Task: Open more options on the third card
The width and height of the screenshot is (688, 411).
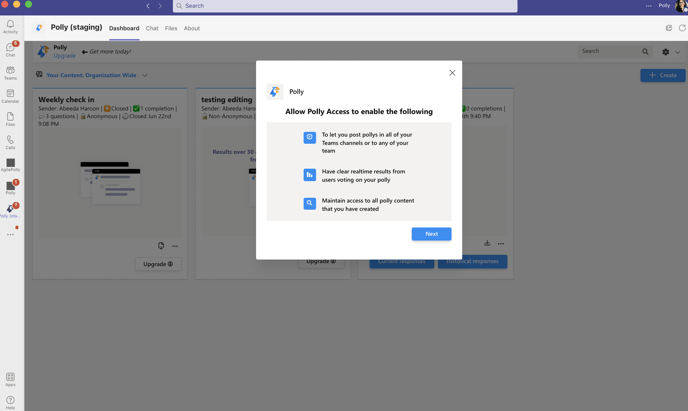Action: 501,243
